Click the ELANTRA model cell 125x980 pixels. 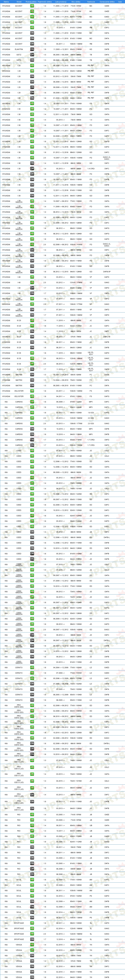click(x=19, y=49)
